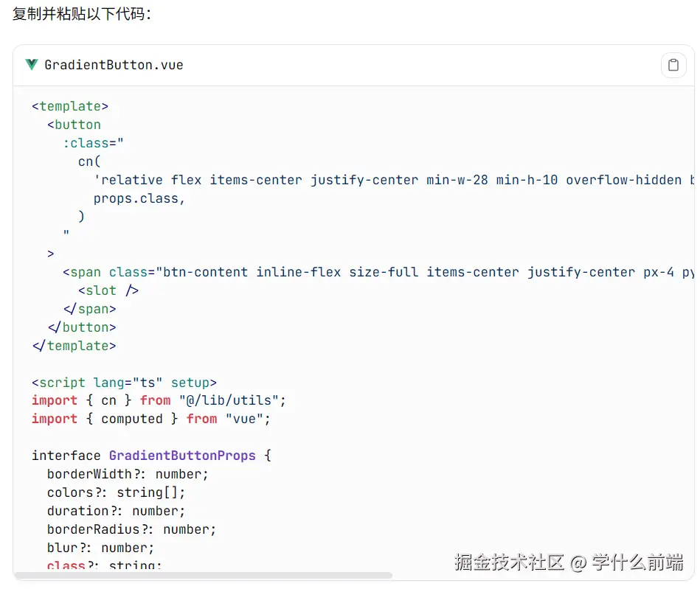
Task: Click the 掘金技术社区 watermark text
Action: coord(509,562)
